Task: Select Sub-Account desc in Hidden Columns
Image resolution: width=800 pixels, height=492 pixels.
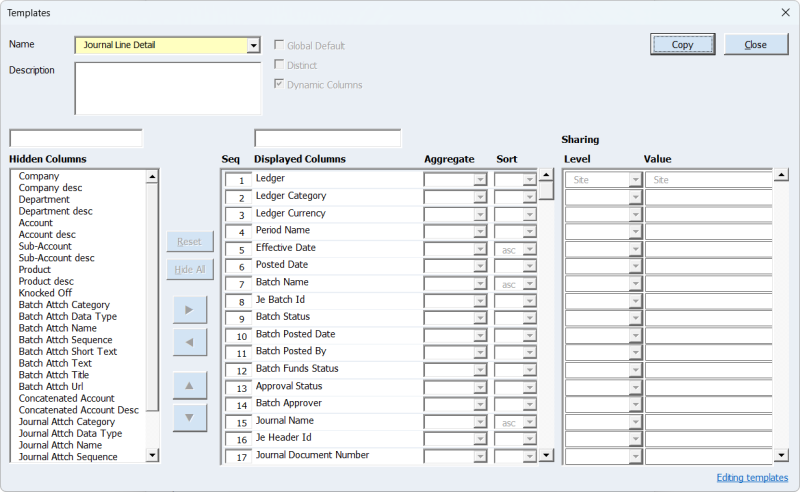Action: 57,258
